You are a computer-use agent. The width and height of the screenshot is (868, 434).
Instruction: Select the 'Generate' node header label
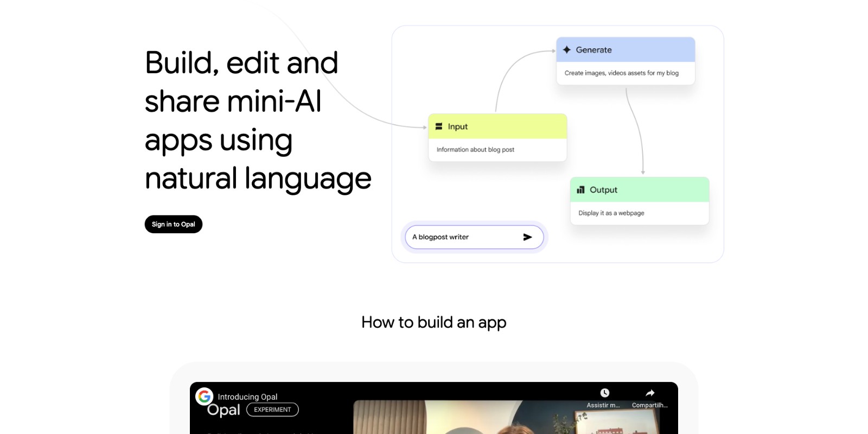pyautogui.click(x=593, y=50)
